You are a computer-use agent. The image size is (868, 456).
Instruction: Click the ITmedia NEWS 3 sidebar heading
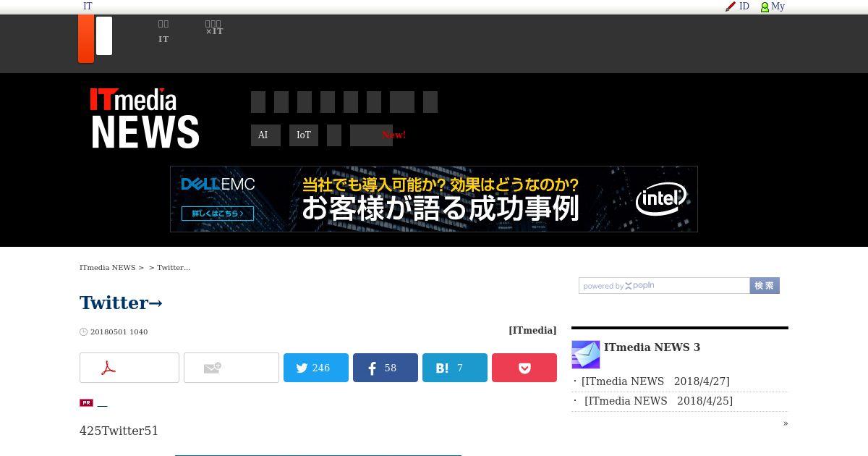[652, 347]
